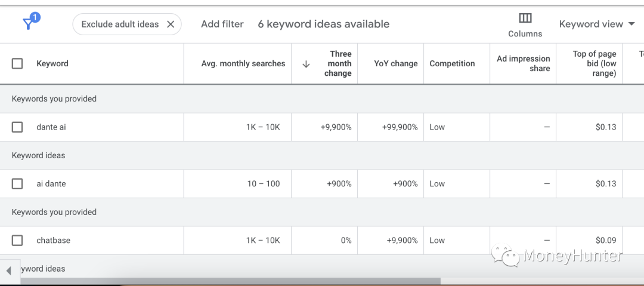
Task: Sort by YoY change column
Action: tap(395, 64)
